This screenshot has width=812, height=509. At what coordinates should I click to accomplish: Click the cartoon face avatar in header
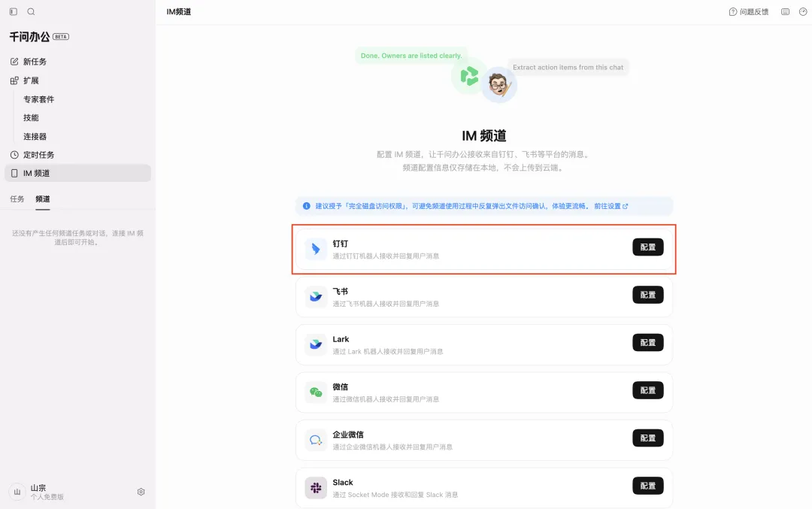pos(498,84)
